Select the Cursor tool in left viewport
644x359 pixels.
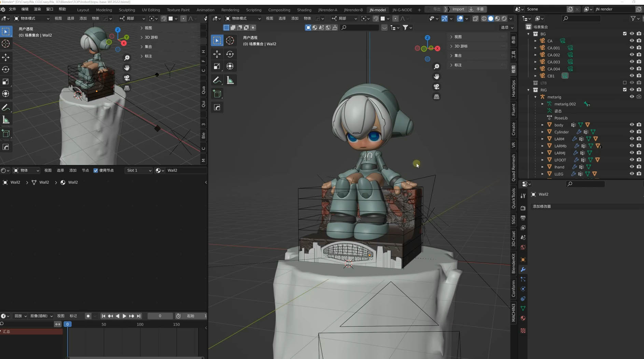(6, 43)
